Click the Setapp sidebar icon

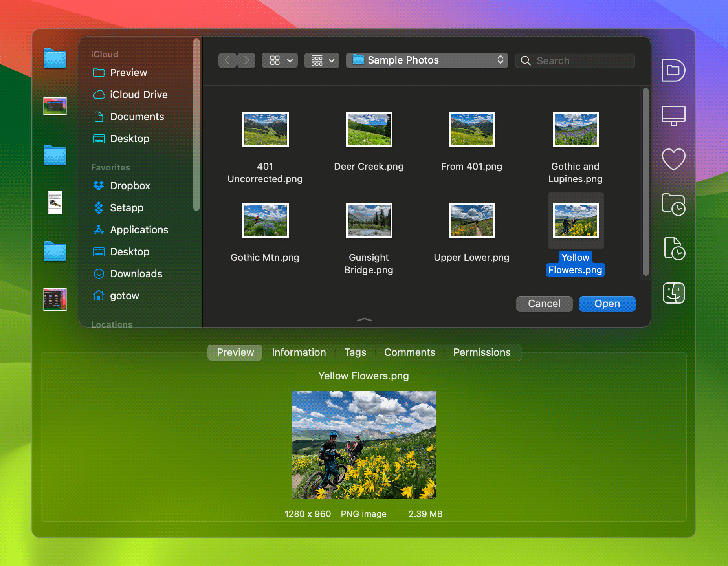click(x=99, y=208)
